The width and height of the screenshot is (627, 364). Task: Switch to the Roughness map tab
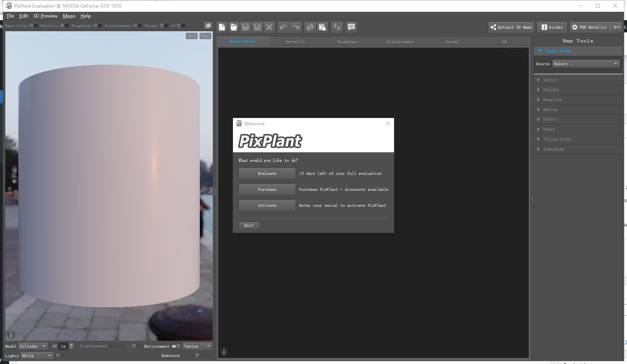348,42
